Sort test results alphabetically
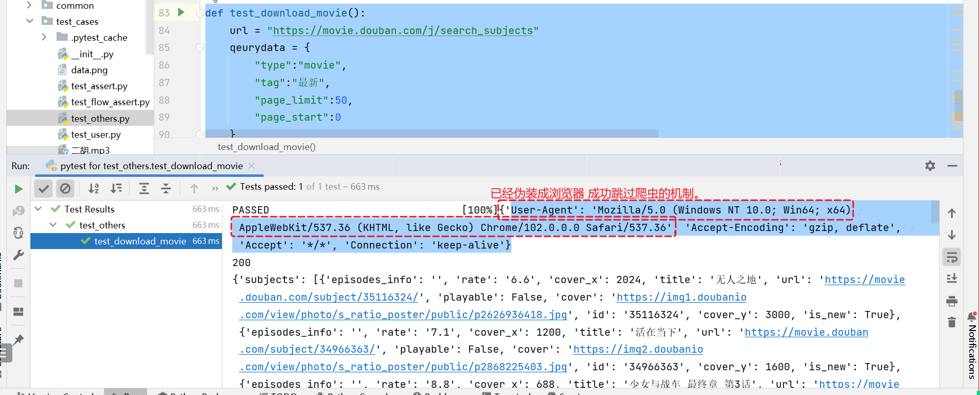Image resolution: width=980 pixels, height=395 pixels. (x=93, y=189)
